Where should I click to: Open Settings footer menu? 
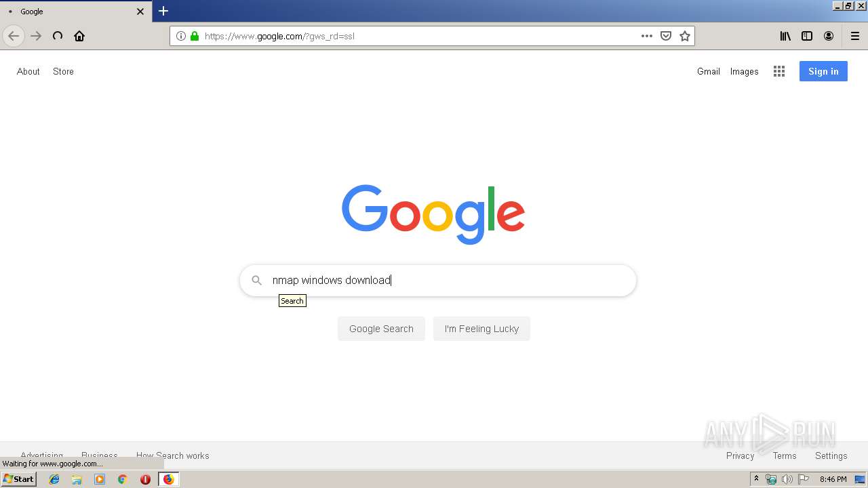pos(831,455)
